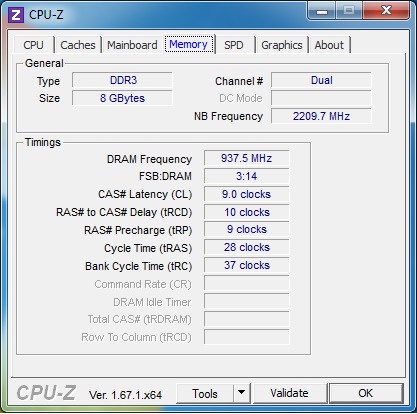Click the DRAM Frequency label
This screenshot has height=414, width=417.
click(x=149, y=159)
